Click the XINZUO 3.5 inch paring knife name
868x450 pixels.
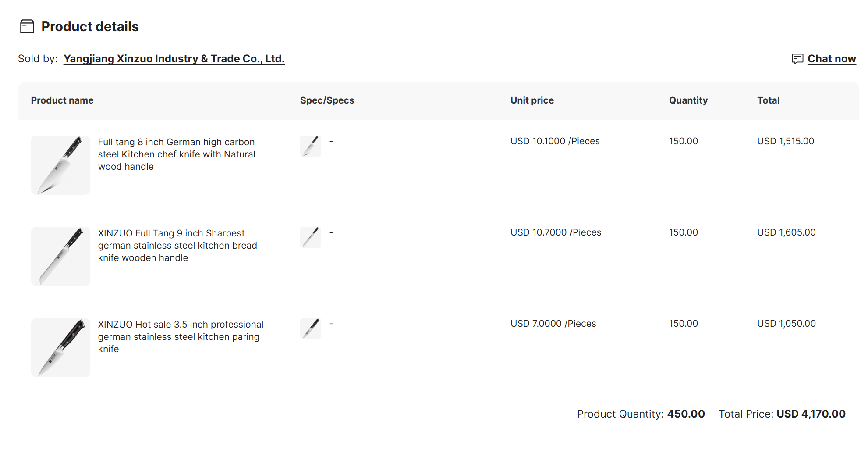[x=180, y=337]
